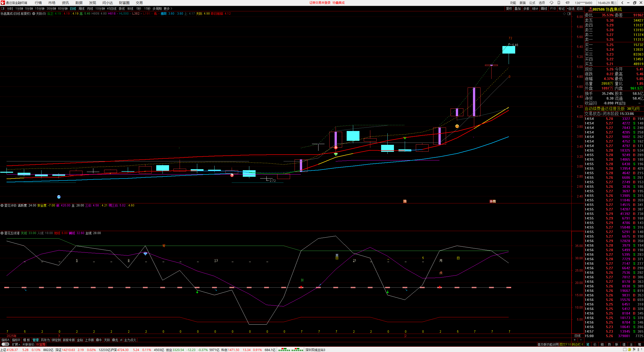This screenshot has height=352, width=644.
Task: Click the plus zoom button under 日线
Action: coord(574,340)
